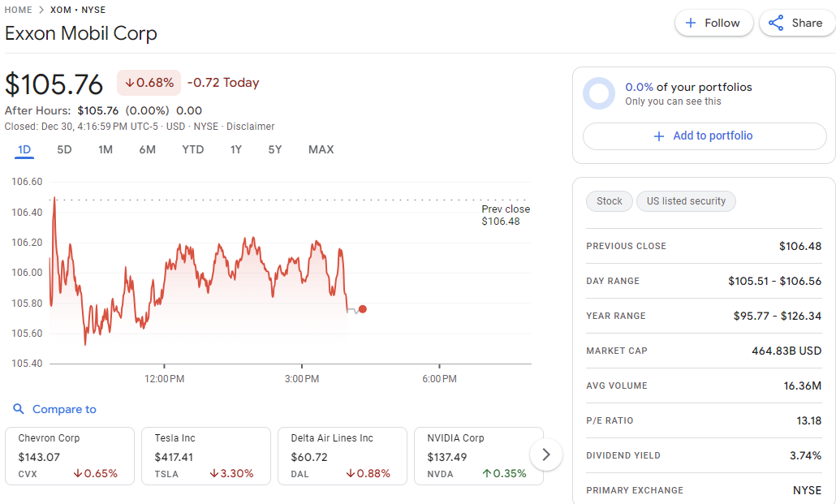Click the DAY RANGE label
836x504 pixels.
613,281
